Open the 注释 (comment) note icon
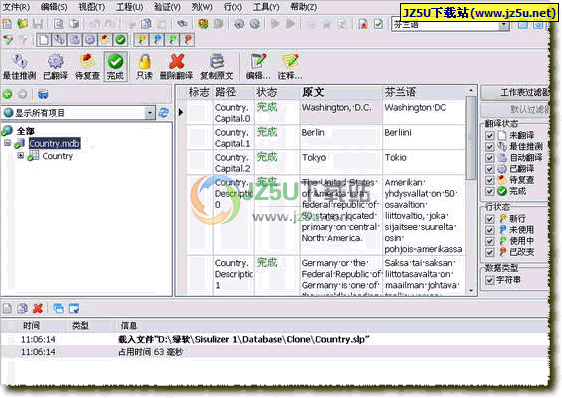The height and width of the screenshot is (398, 562). [290, 66]
